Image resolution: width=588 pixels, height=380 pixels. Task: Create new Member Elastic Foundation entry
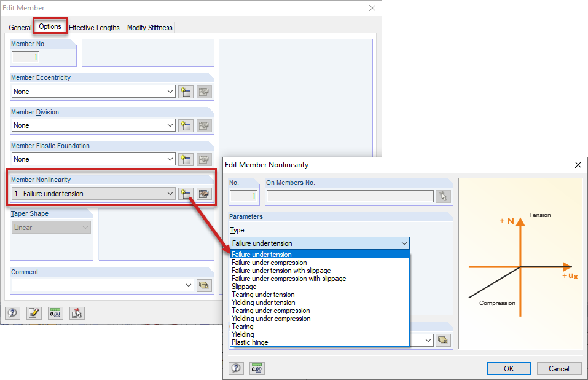186,159
